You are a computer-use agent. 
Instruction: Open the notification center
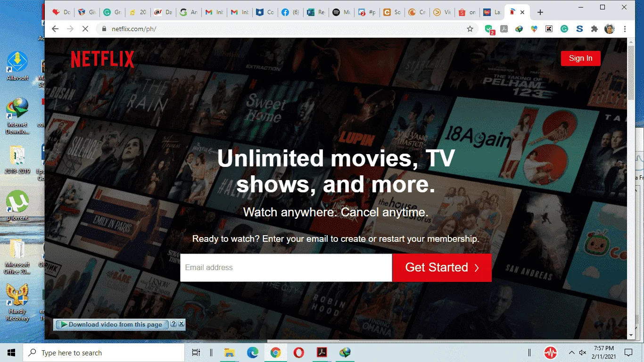[628, 353]
